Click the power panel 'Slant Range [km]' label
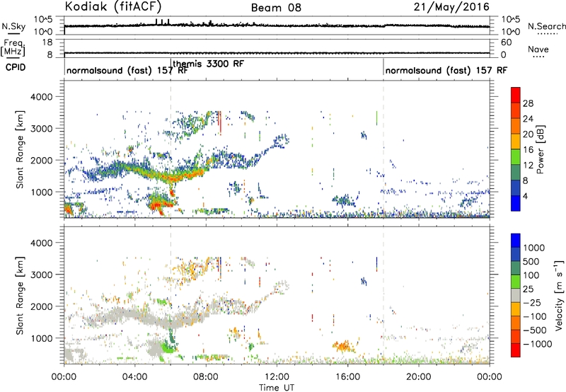 coord(20,149)
